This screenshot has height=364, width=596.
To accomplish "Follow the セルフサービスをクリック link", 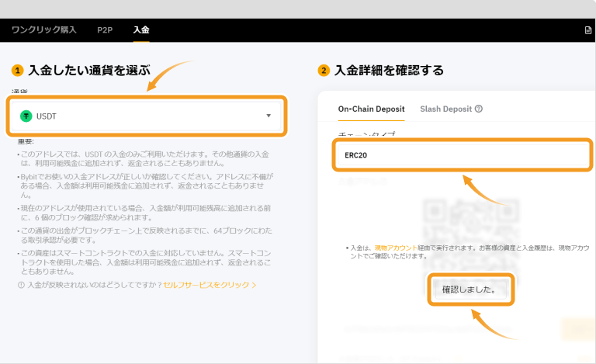I will (210, 285).
